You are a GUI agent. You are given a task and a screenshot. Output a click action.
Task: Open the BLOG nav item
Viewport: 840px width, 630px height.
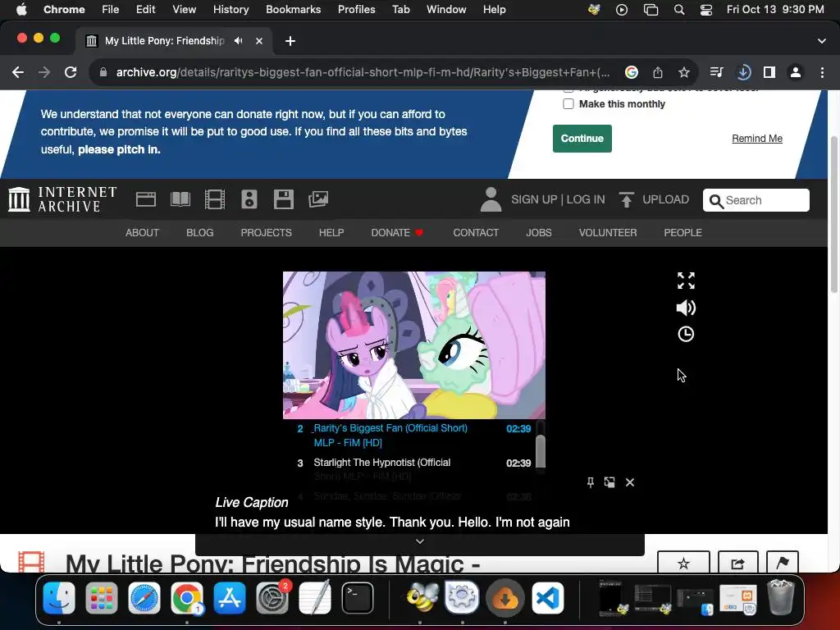[x=200, y=232]
